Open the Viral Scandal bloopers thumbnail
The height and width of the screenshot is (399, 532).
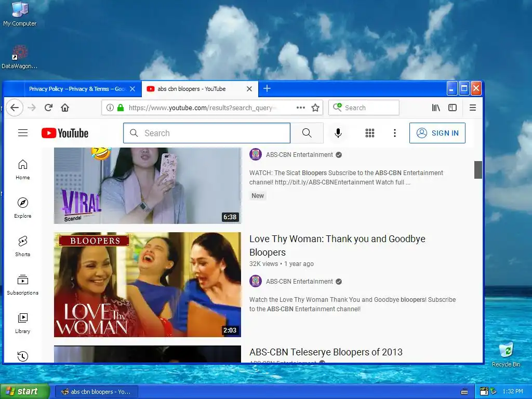(147, 185)
